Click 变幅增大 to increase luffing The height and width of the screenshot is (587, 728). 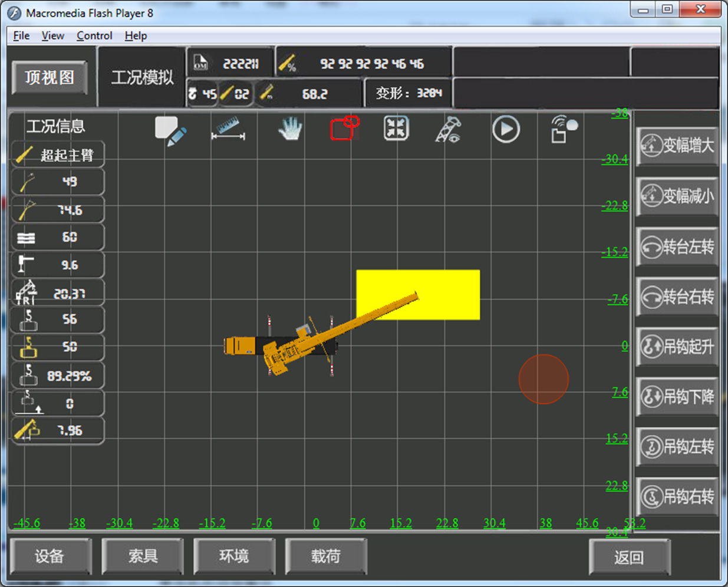pyautogui.click(x=677, y=146)
